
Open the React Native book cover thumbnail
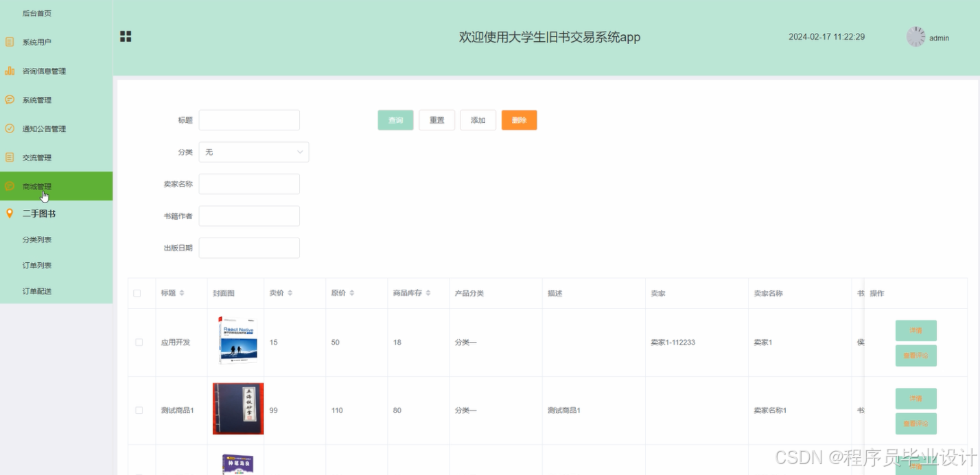(x=237, y=340)
